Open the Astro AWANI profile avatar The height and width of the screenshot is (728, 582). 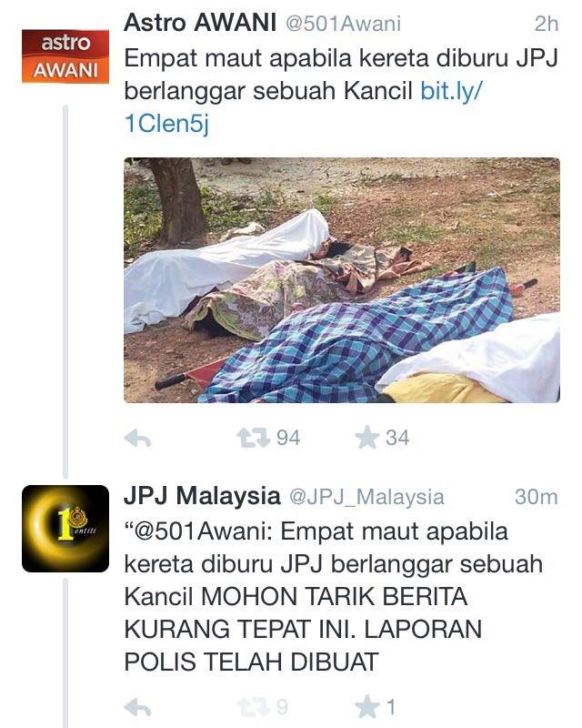(x=65, y=56)
